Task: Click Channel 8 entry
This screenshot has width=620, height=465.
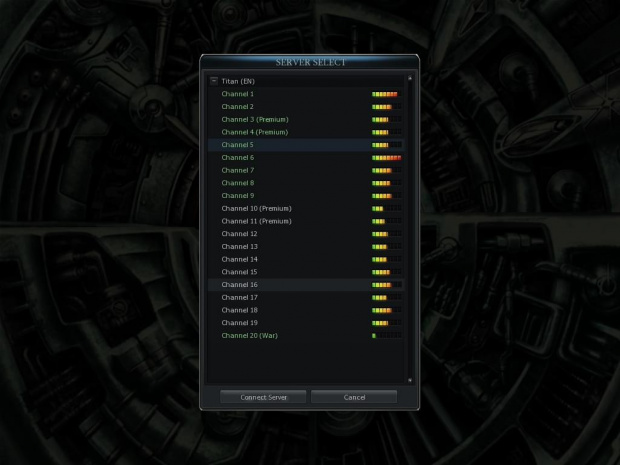Action: pos(306,183)
